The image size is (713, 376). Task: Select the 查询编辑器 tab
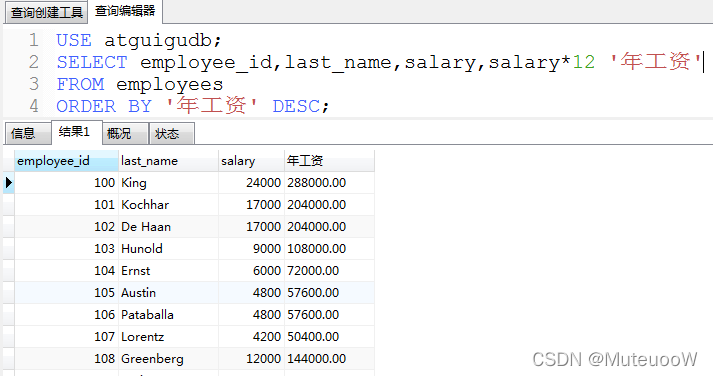(125, 11)
